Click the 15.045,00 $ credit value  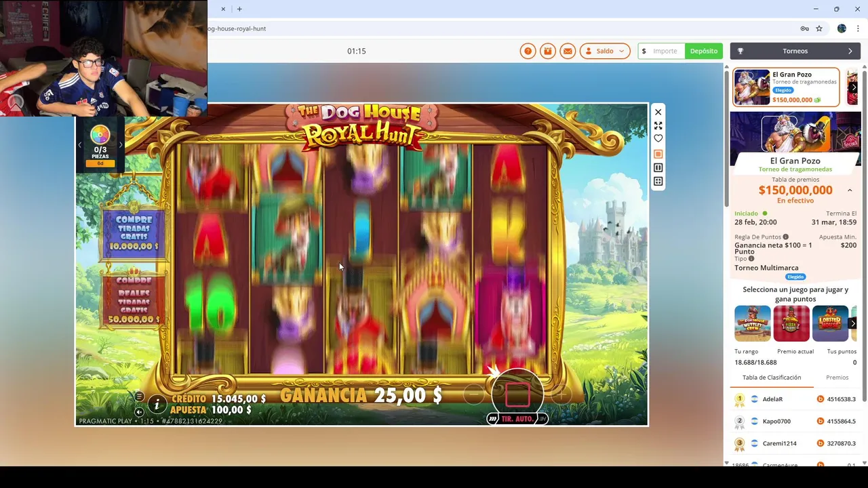click(x=239, y=399)
